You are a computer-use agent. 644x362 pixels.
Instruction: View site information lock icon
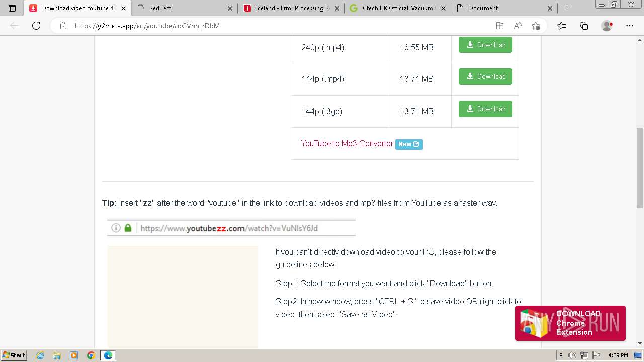click(x=63, y=26)
